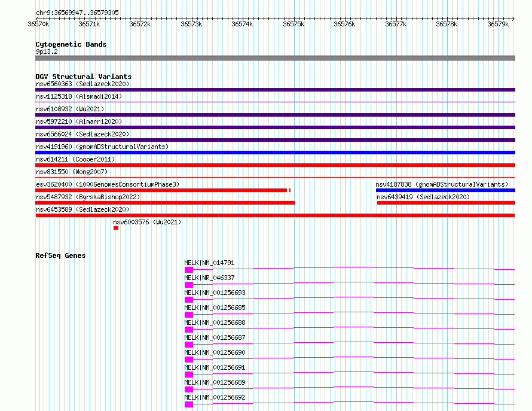Click the thin purple line under nsv1125318
The image size is (532, 411).
pyautogui.click(x=275, y=102)
